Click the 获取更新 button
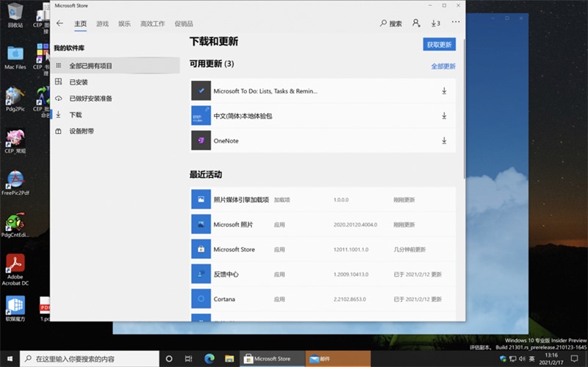The width and height of the screenshot is (588, 367). click(x=439, y=44)
